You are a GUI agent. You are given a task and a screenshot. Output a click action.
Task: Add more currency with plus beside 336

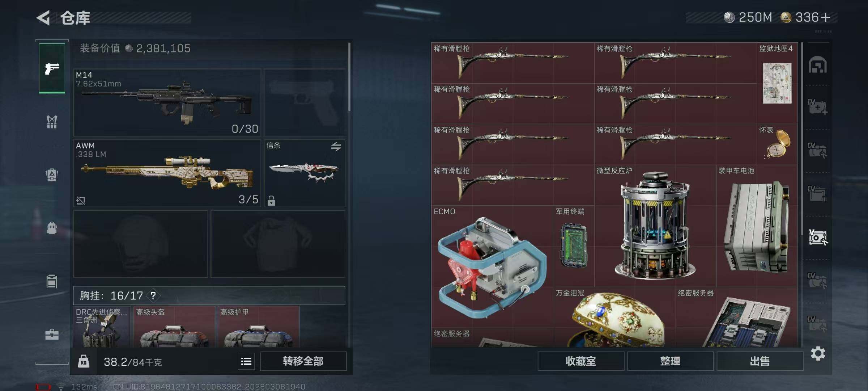826,17
